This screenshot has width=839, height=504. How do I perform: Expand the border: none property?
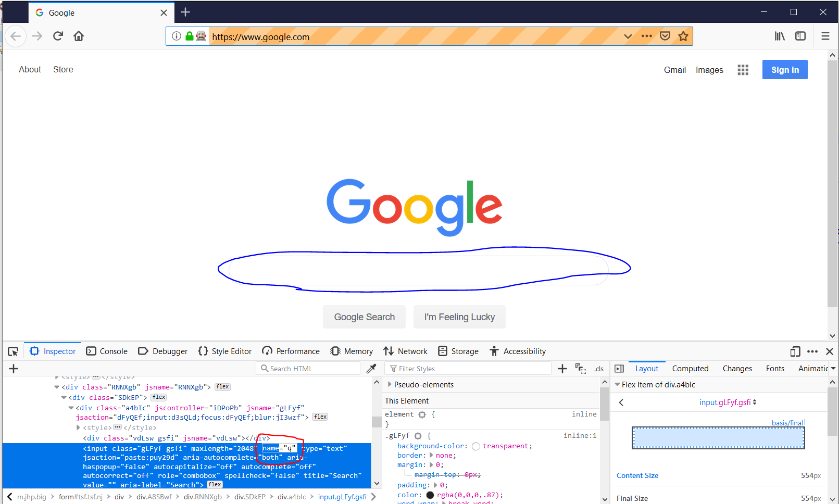431,455
